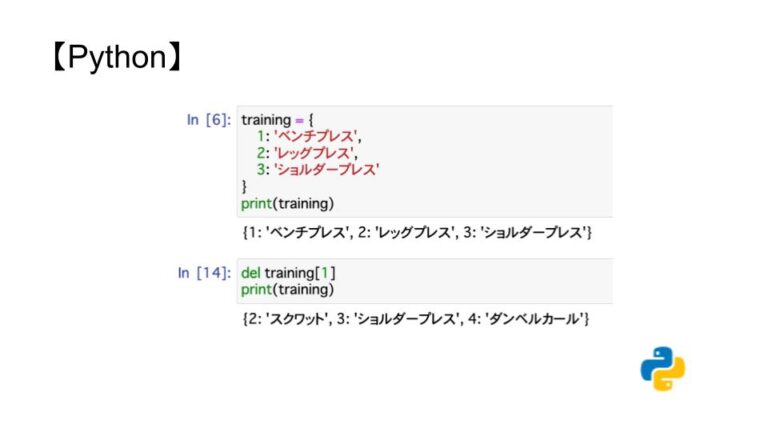Screen dimensions: 768x432
Task: Click key number 3 in the dictionary code
Action: pyautogui.click(x=261, y=169)
